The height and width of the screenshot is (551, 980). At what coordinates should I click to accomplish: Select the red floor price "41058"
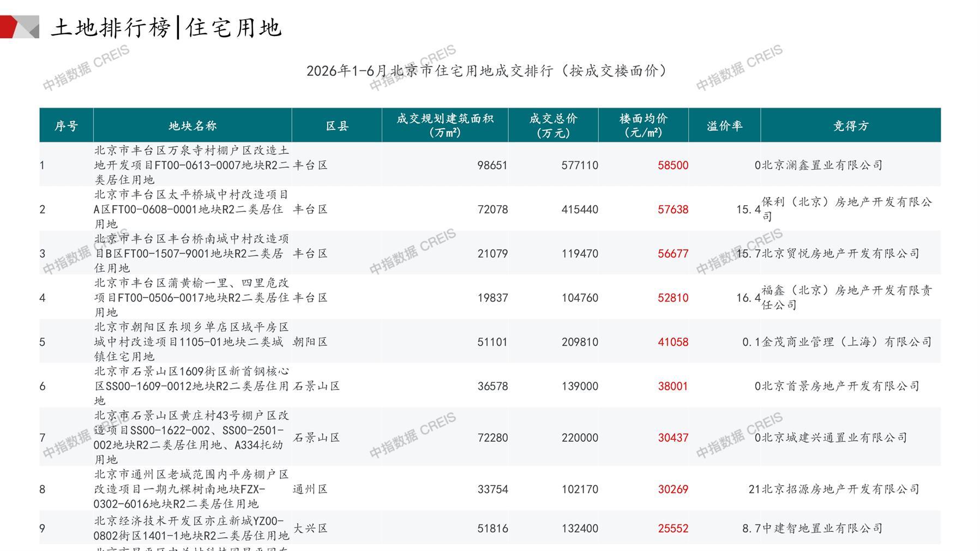(673, 342)
